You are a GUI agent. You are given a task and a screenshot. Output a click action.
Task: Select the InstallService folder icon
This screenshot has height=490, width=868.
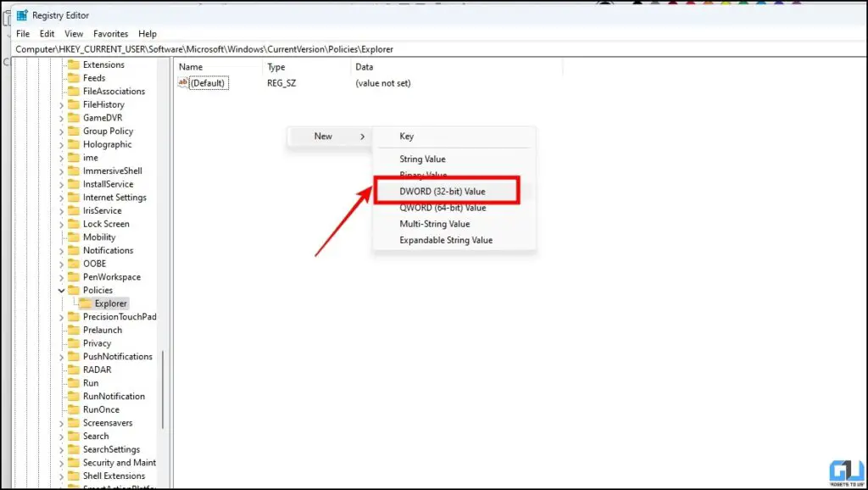pyautogui.click(x=74, y=184)
